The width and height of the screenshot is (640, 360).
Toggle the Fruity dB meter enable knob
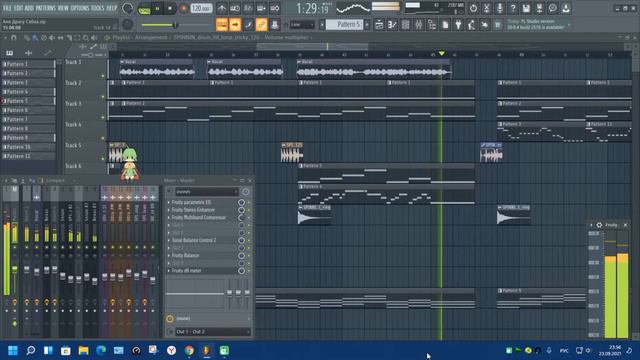pos(241,271)
